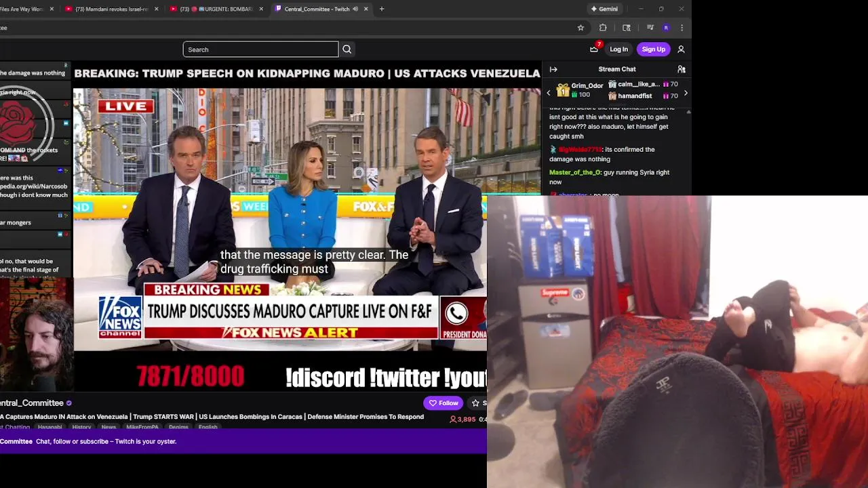Focus the Twitch Search field
This screenshot has width=868, height=488.
[260, 49]
